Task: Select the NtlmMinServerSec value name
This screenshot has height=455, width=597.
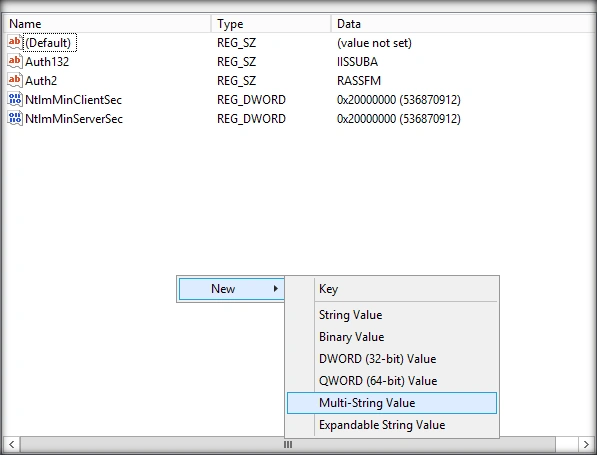Action: coord(74,119)
